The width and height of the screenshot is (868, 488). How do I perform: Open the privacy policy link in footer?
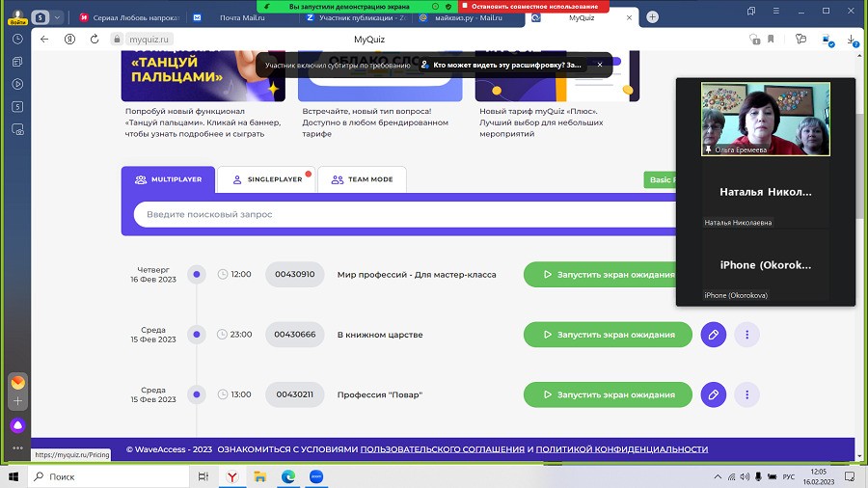pos(621,449)
